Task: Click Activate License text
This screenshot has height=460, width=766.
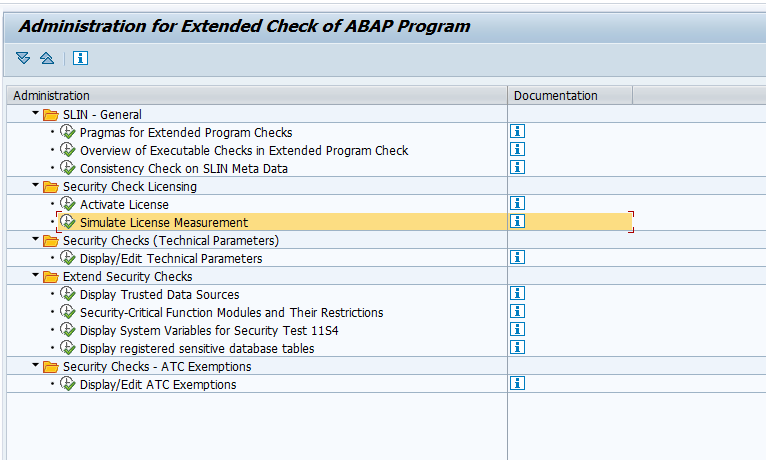Action: (x=124, y=205)
